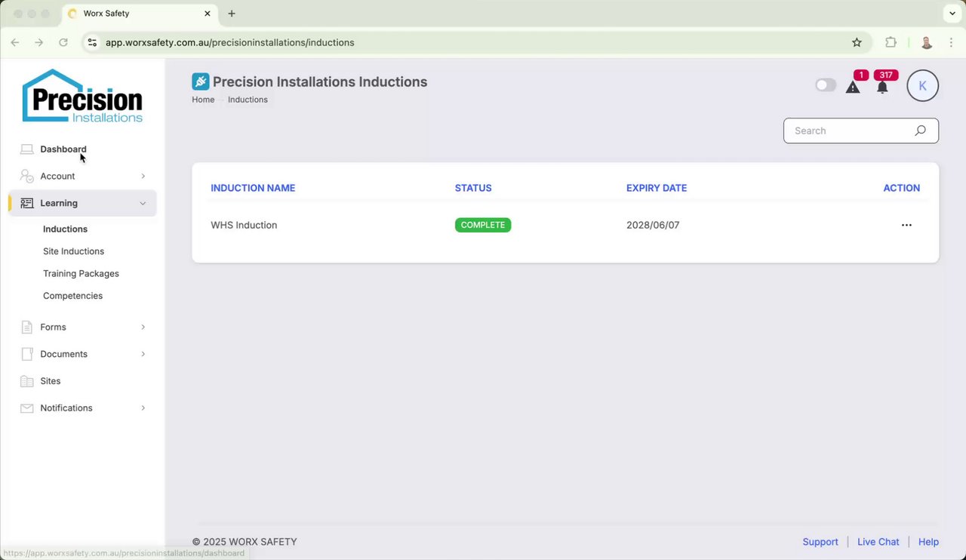
Task: Click the Inductions breadcrumb
Action: pos(248,100)
